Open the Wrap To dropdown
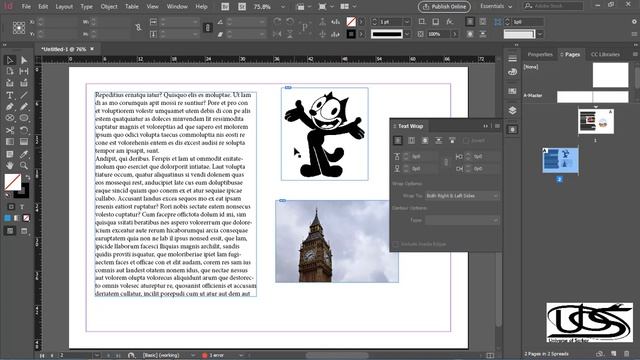Screen dimensions: 640x360 pyautogui.click(x=462, y=196)
